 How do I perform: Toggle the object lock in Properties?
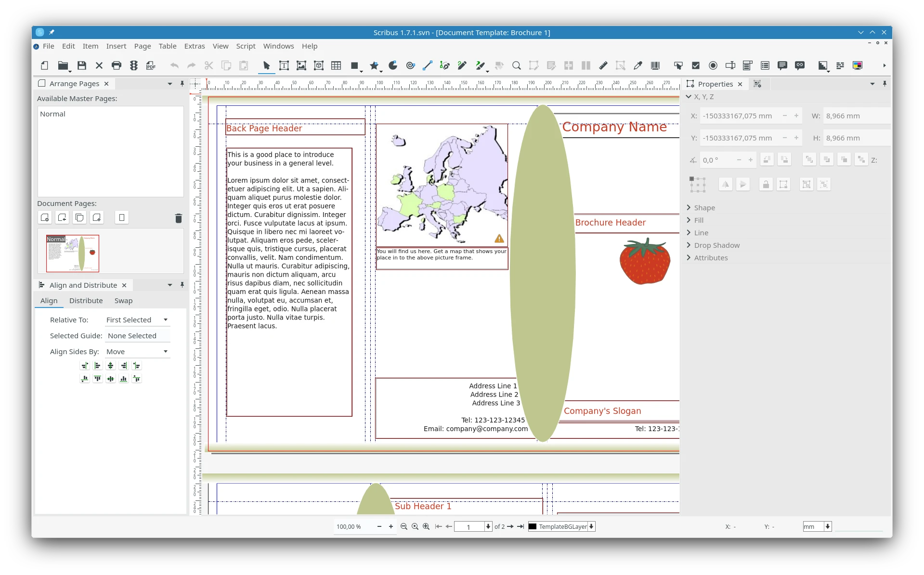pyautogui.click(x=766, y=184)
